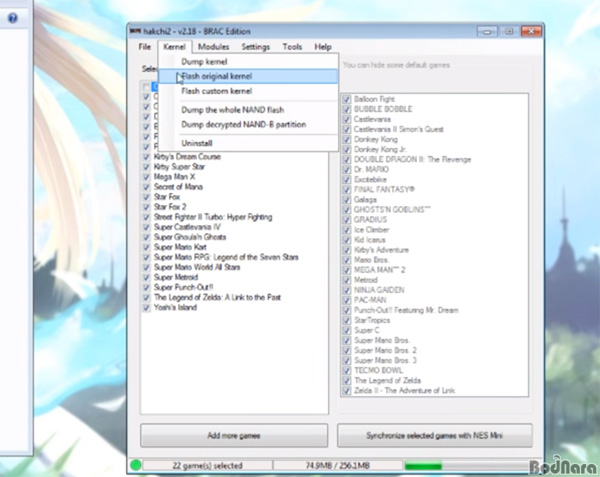Choose Dump decrypted NAND-B partition
600x477 pixels.
coord(248,124)
